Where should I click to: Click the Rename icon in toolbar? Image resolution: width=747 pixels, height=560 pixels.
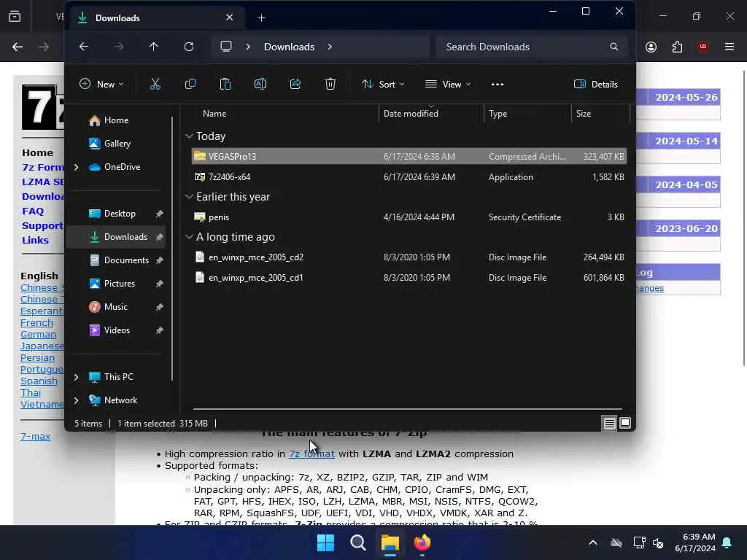pos(260,85)
